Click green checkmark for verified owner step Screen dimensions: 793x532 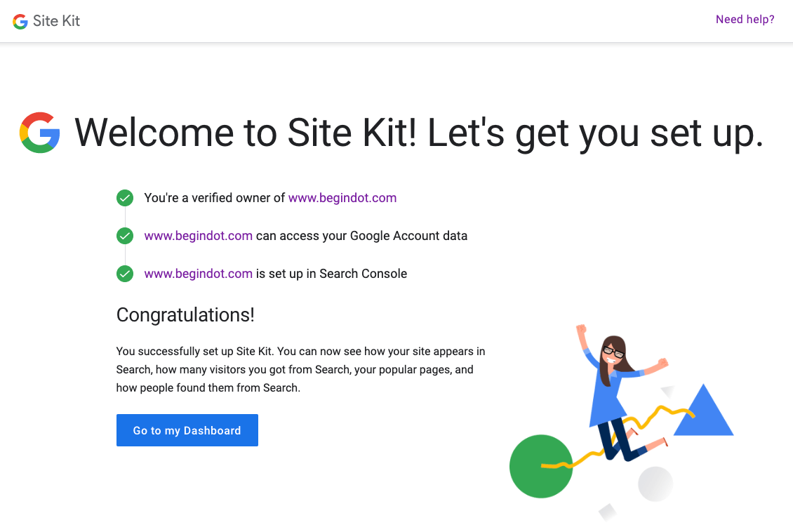click(x=125, y=198)
